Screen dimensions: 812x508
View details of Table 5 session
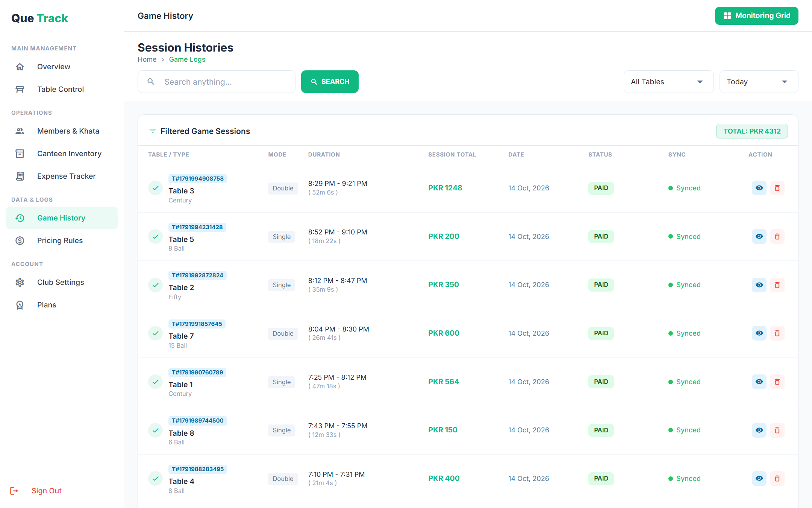[x=759, y=237]
